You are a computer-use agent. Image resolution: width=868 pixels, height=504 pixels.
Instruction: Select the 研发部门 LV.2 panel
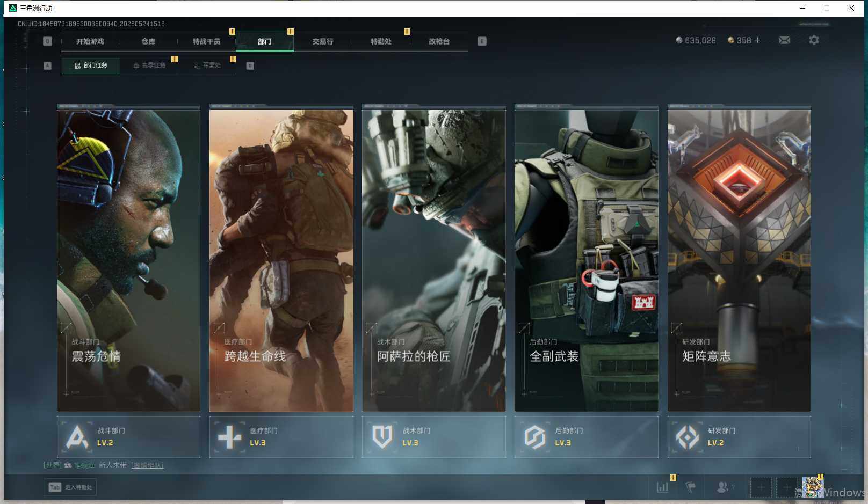coord(739,437)
